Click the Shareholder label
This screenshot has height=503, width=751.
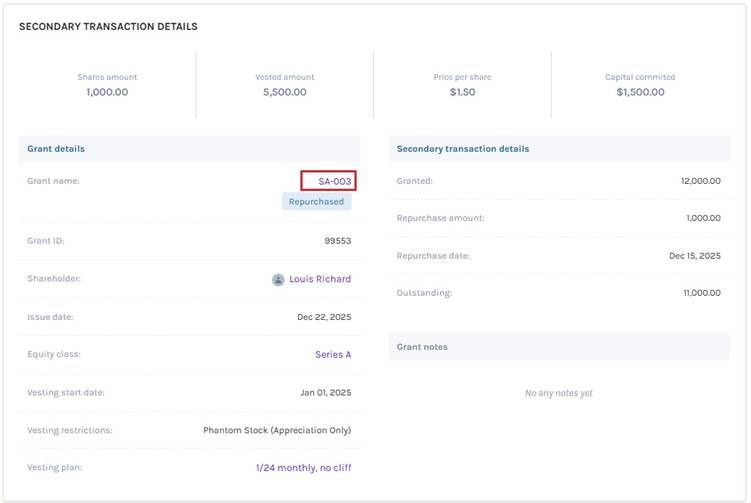pyautogui.click(x=54, y=278)
